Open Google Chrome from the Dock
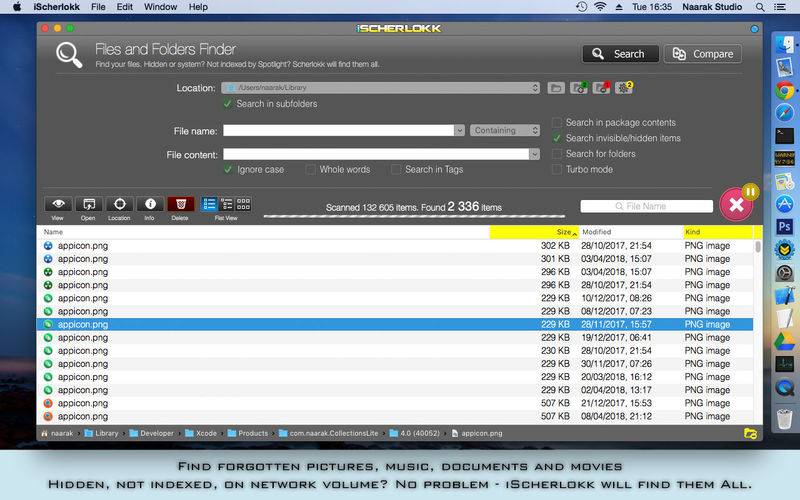Image resolution: width=800 pixels, height=500 pixels. (785, 90)
